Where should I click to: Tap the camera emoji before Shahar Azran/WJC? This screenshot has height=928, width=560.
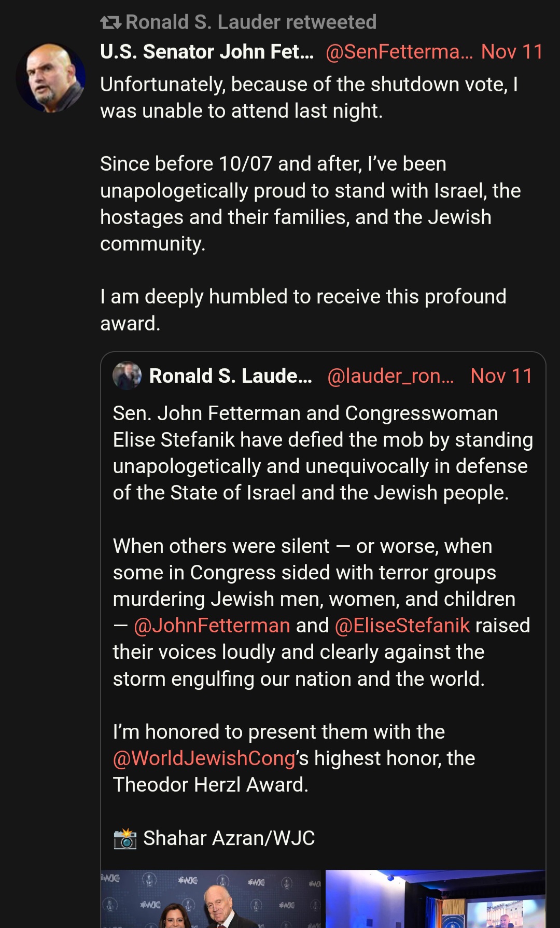click(125, 838)
